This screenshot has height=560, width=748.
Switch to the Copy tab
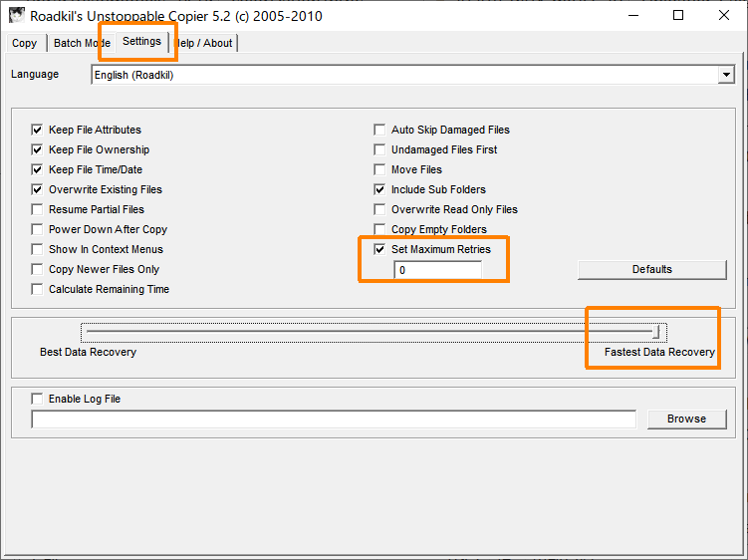[x=24, y=43]
